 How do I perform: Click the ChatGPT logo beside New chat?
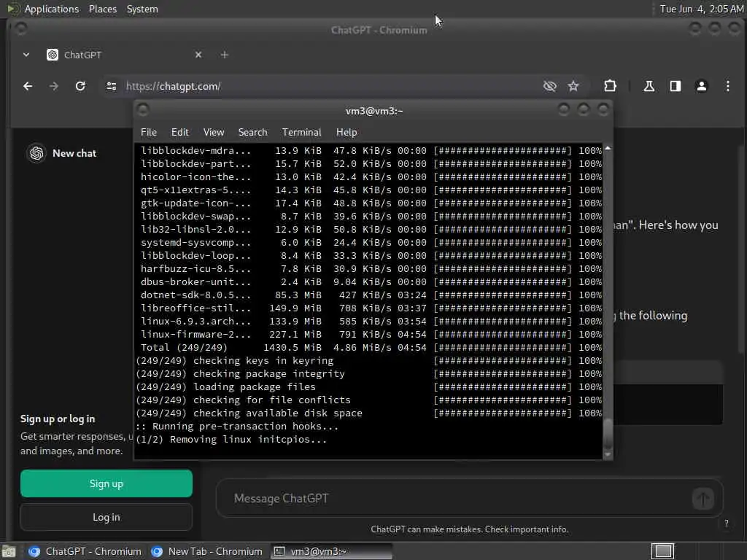[36, 153]
